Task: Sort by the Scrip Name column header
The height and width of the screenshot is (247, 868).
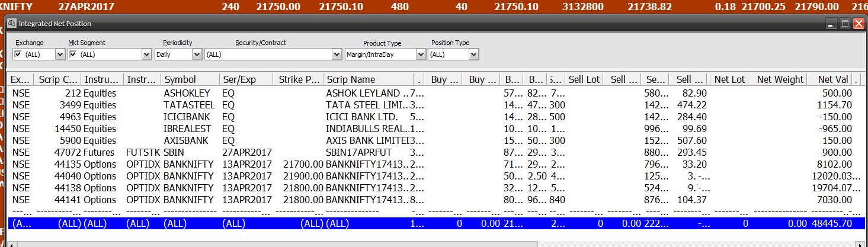Action: click(367, 79)
